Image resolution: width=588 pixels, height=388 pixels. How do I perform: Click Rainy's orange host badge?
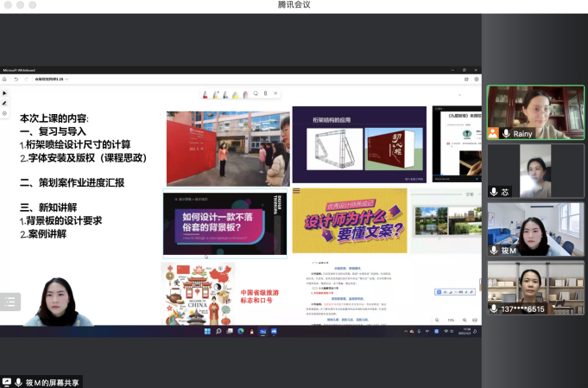coord(493,133)
